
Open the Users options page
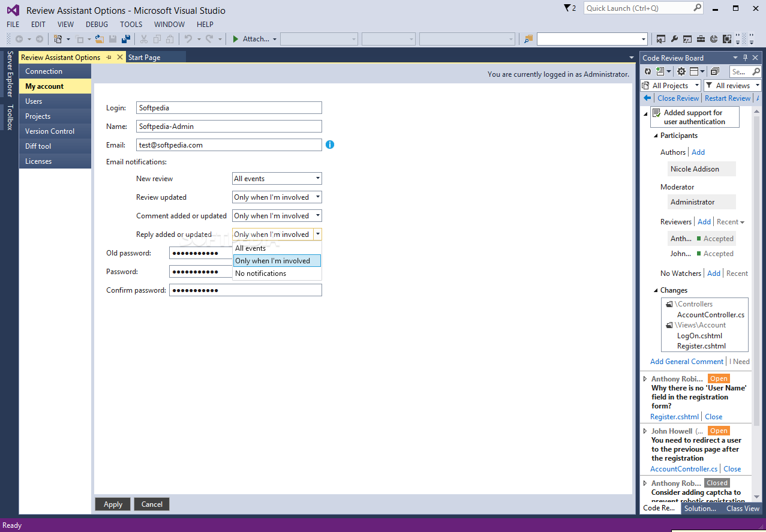55,101
